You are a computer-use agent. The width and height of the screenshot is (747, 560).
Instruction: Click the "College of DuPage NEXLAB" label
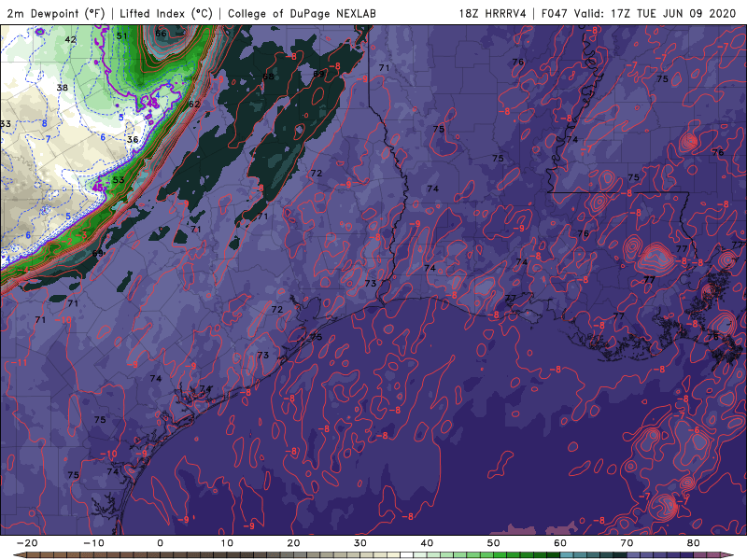pos(302,13)
